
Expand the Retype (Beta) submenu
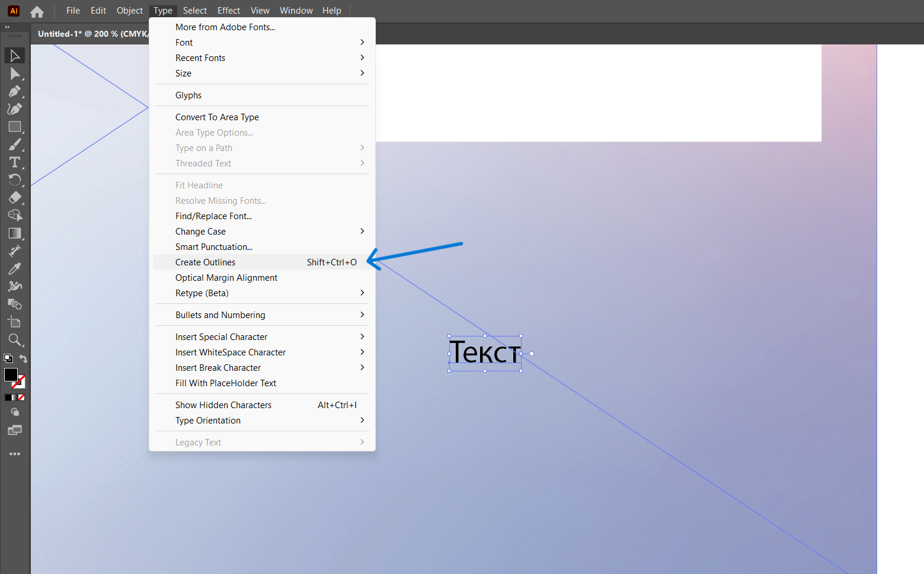pos(262,293)
